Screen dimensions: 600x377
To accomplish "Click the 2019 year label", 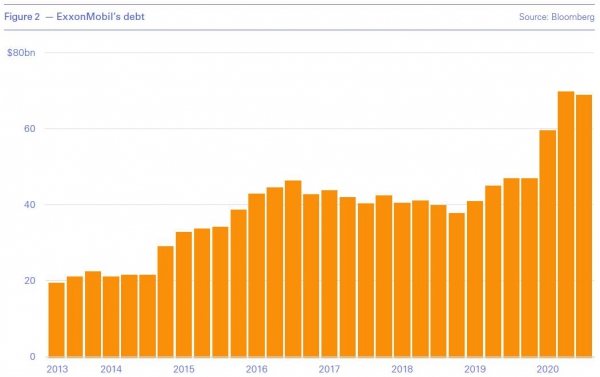I will 475,369.
